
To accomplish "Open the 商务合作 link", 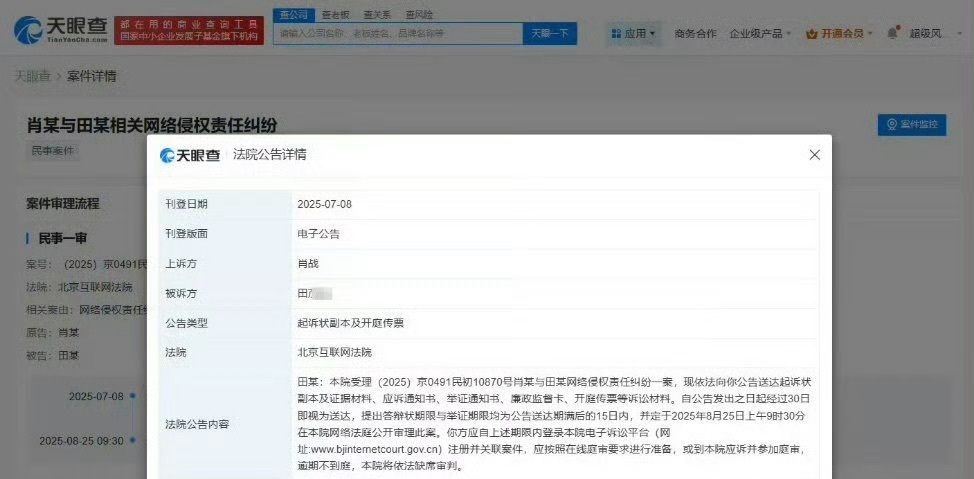I will (x=695, y=34).
